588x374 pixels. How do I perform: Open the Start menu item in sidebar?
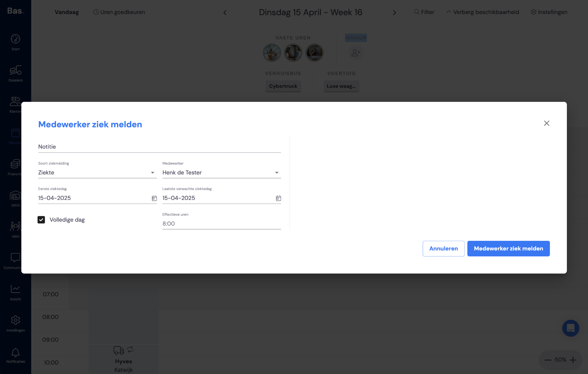click(15, 42)
